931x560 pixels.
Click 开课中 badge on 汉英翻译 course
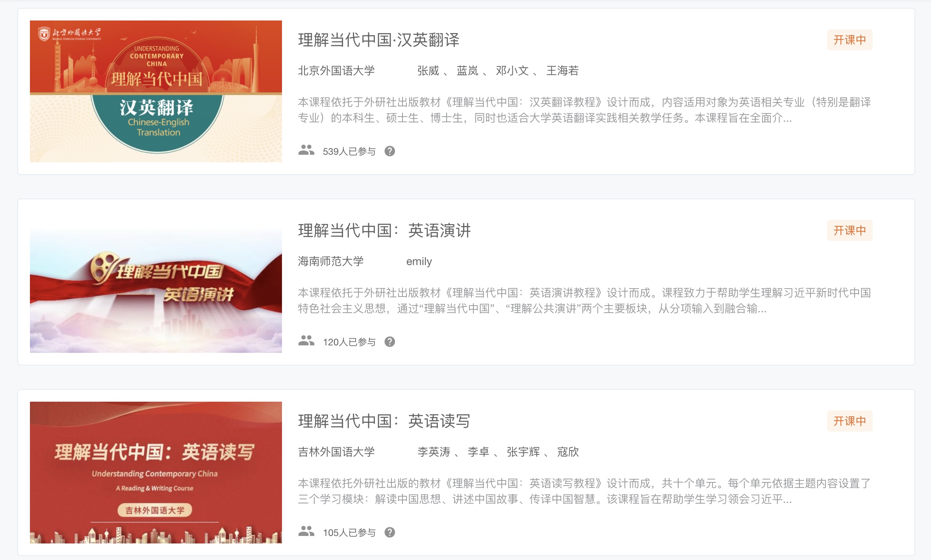849,40
